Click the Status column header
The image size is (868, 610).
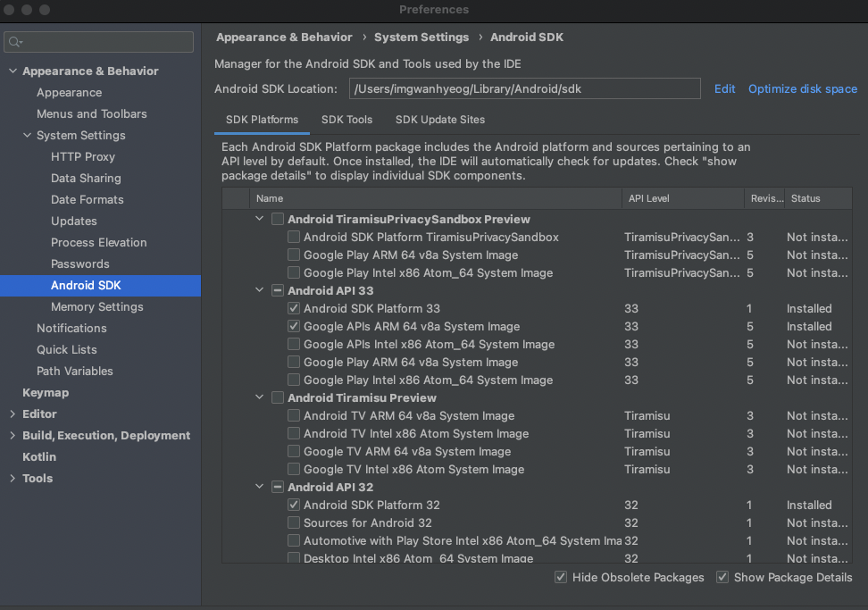819,198
